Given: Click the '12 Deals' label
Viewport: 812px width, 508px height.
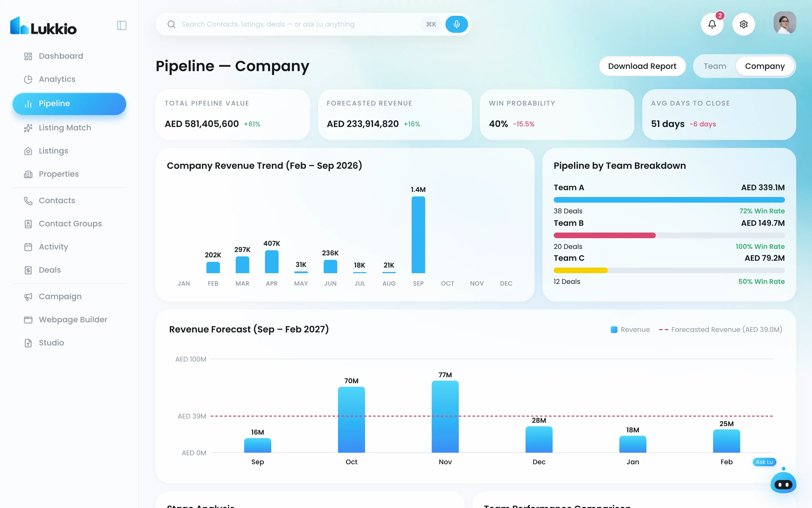Looking at the screenshot, I should [x=567, y=282].
